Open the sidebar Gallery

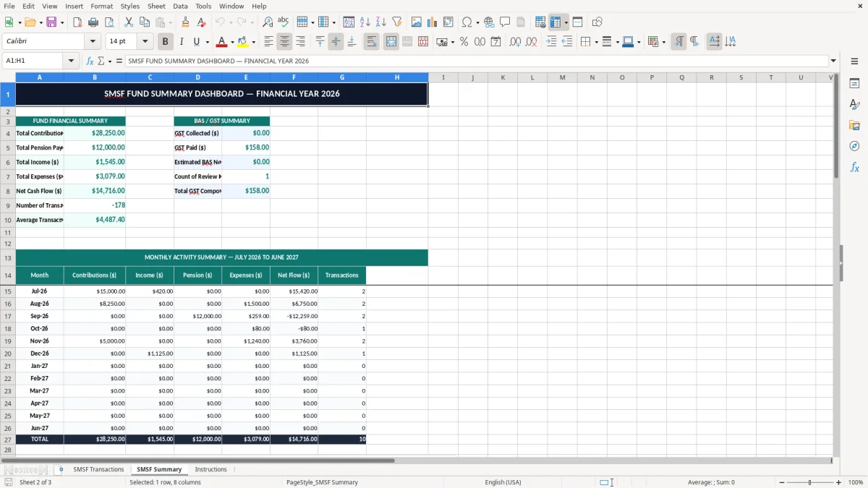click(854, 125)
